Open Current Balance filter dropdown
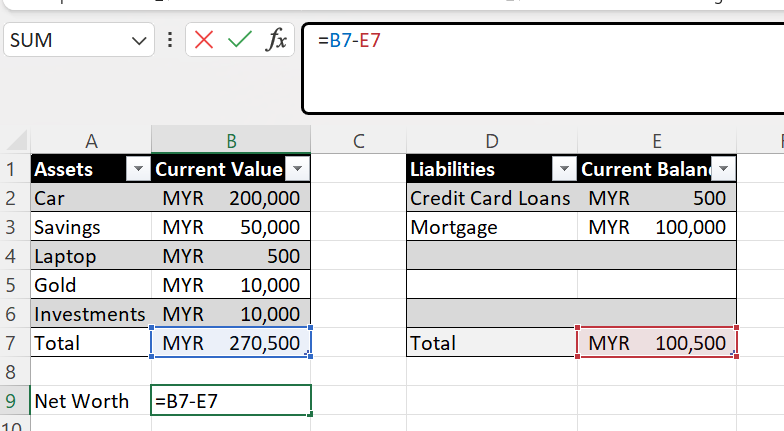This screenshot has width=784, height=431. pyautogui.click(x=725, y=169)
